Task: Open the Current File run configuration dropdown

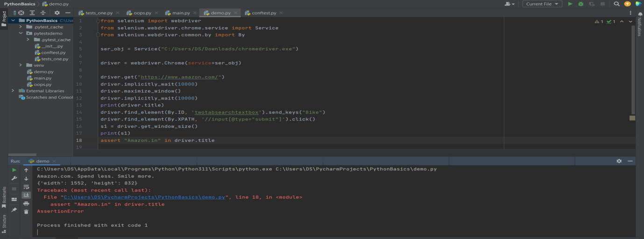Action: (542, 4)
